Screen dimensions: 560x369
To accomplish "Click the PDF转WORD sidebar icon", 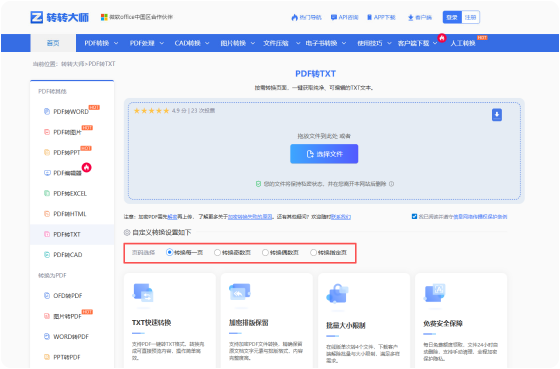I will click(x=47, y=111).
